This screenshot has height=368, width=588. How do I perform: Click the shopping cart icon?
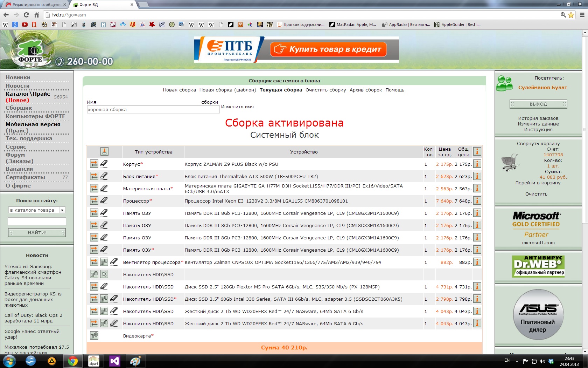(x=510, y=162)
